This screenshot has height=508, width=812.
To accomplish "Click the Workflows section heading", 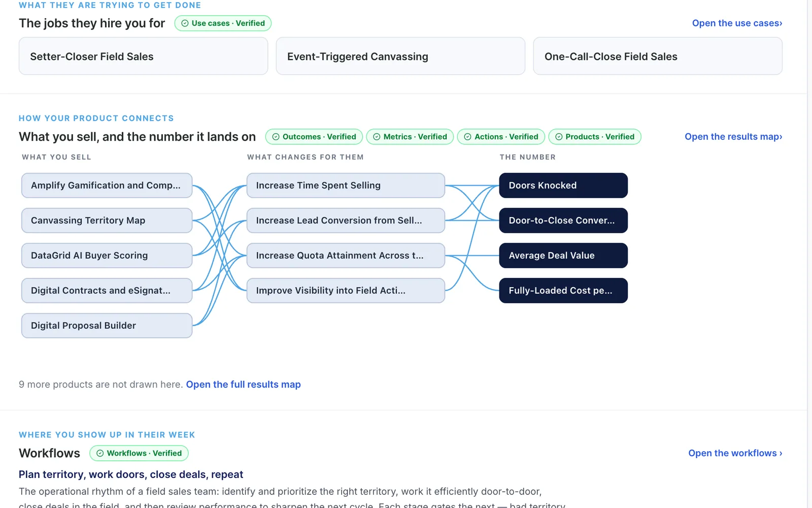I will 49,453.
